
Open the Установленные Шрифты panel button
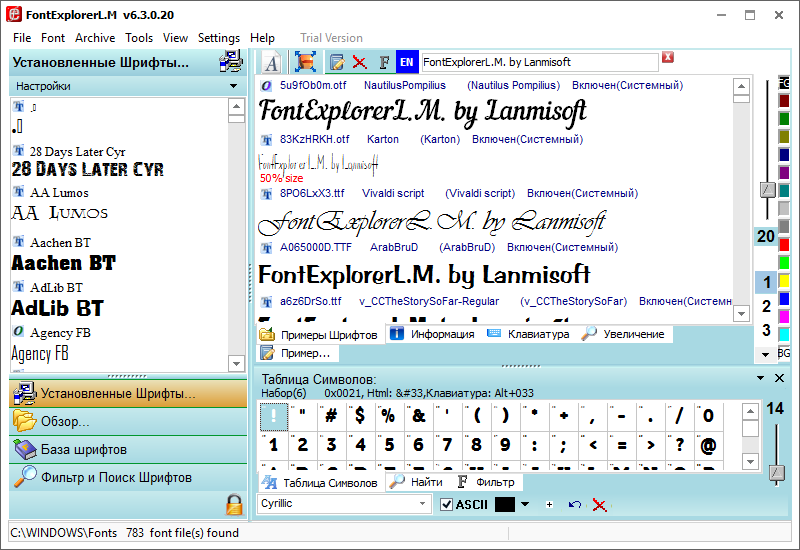point(128,393)
